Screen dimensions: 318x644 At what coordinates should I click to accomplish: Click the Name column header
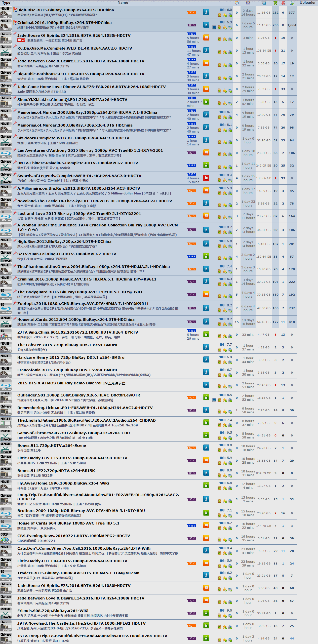[x=123, y=3]
